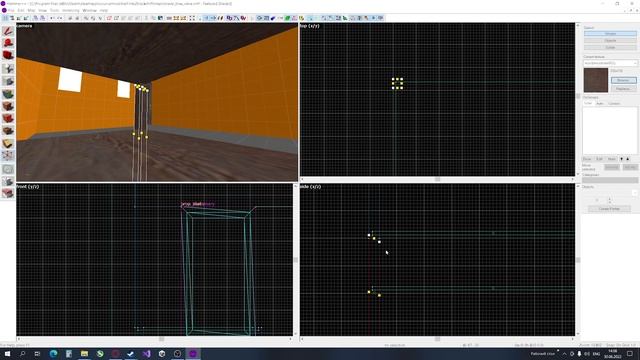
Task: Click the VisGroups Mark button
Action: tap(611, 159)
